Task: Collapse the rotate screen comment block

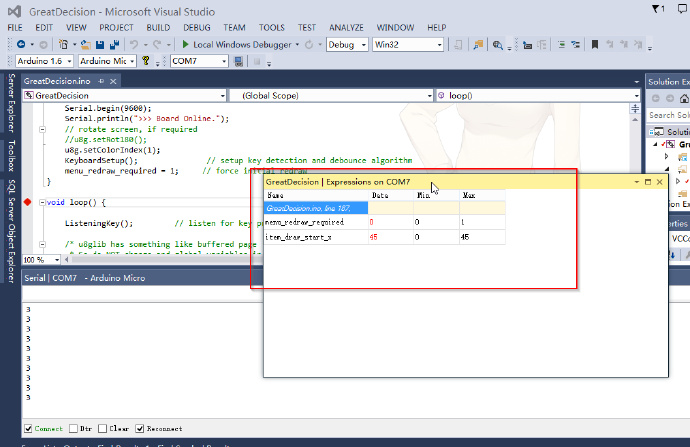Action: [42, 129]
